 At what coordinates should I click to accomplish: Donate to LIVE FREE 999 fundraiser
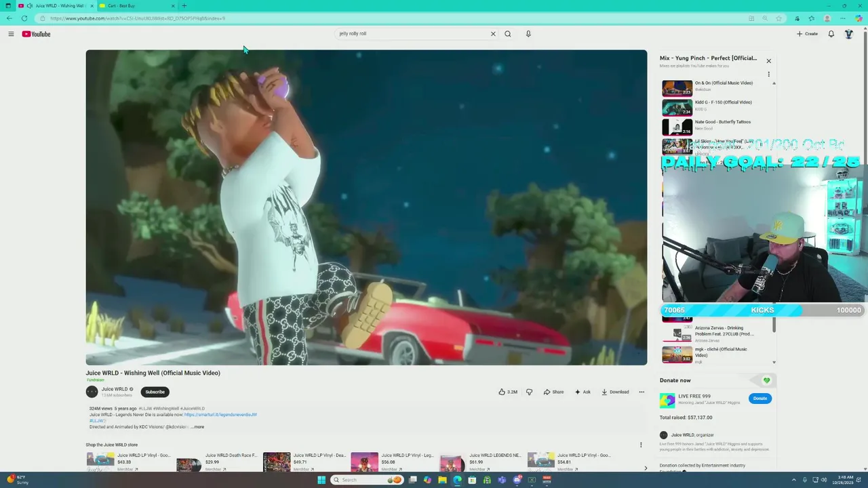coord(760,399)
